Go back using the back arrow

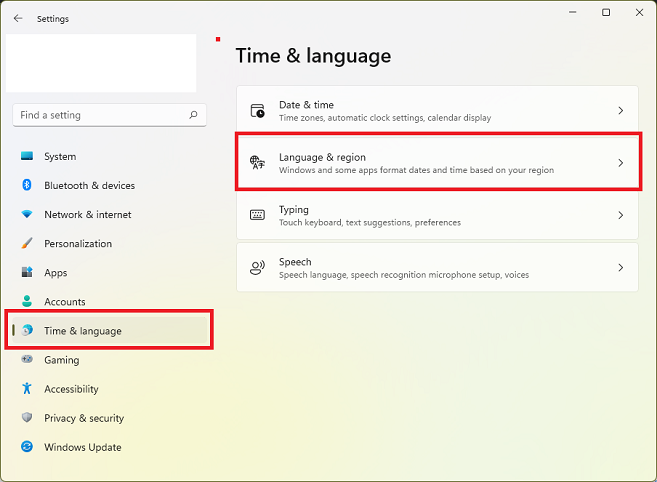[x=18, y=18]
